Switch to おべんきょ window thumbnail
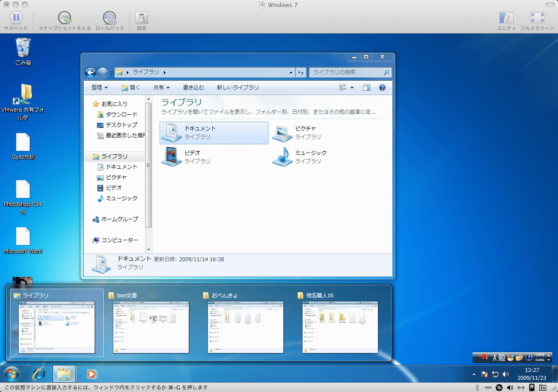This screenshot has width=558, height=392. 245,324
